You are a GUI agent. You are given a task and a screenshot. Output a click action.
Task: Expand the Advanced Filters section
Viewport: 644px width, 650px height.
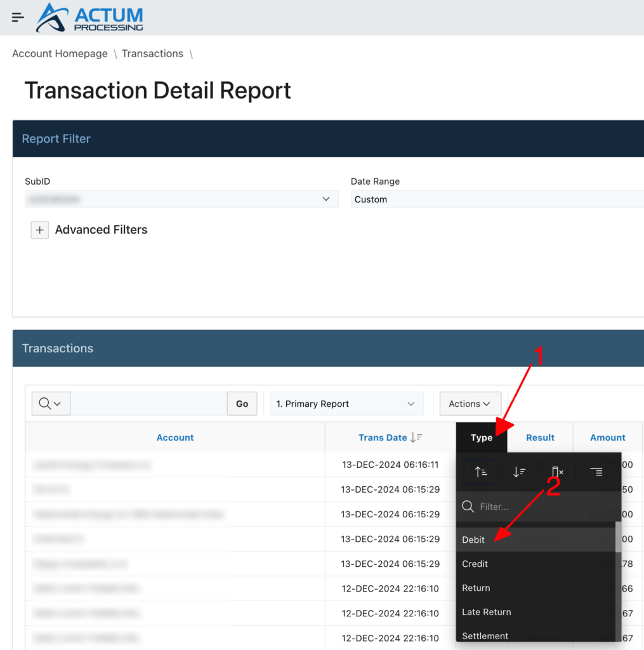[x=40, y=230]
